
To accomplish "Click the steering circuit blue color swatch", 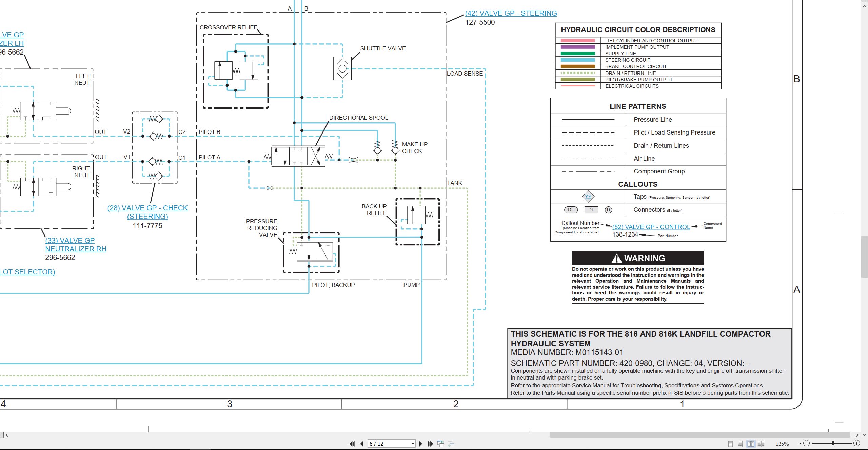I will (578, 60).
